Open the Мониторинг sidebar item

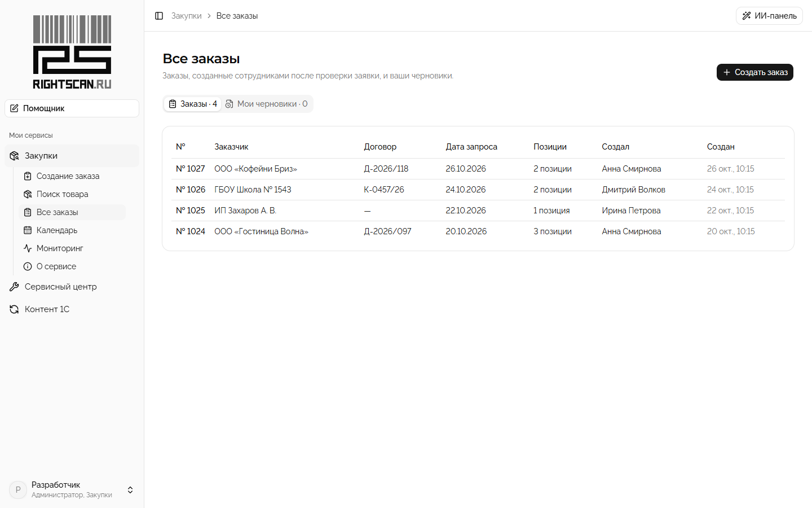[72, 248]
